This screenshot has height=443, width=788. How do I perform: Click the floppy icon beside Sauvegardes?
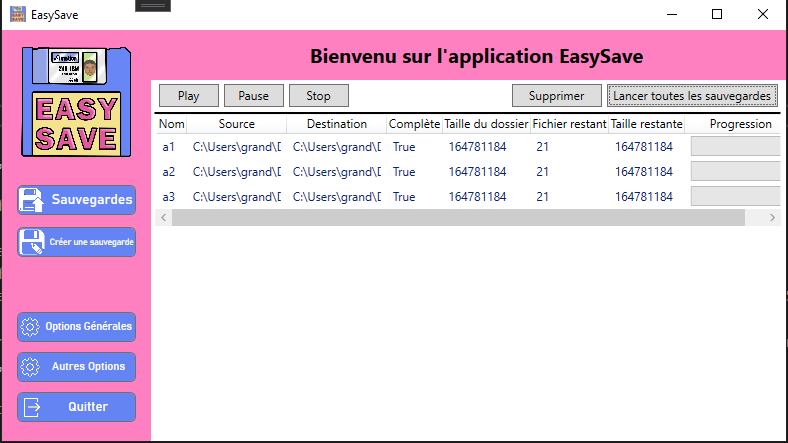32,199
